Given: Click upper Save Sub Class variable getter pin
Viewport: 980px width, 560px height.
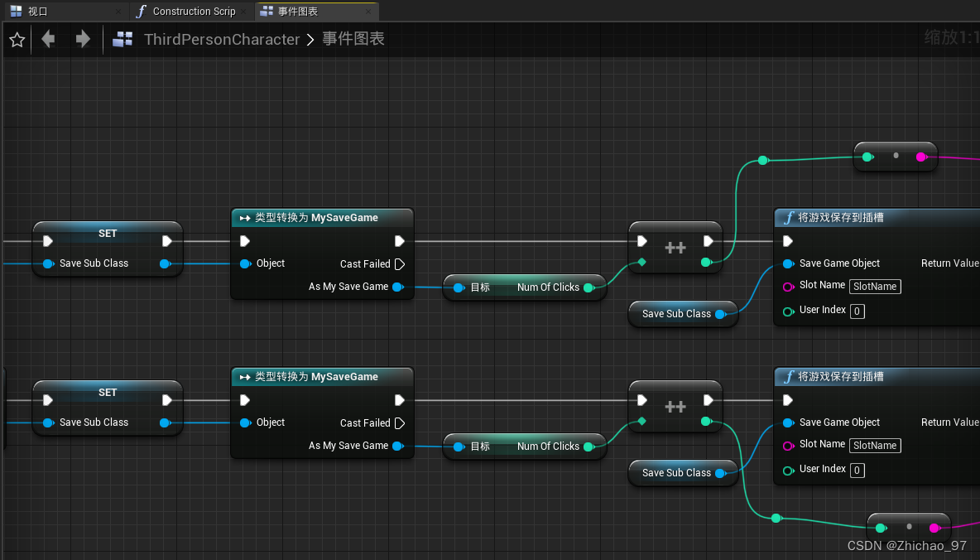Looking at the screenshot, I should 721,314.
